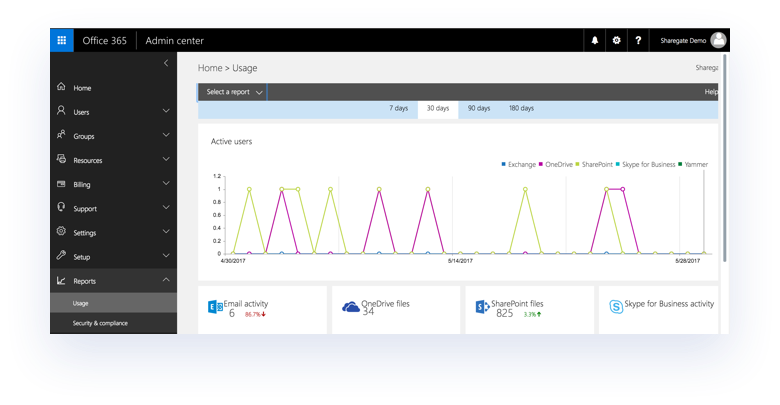Click the Home breadcrumb link
The height and width of the screenshot is (405, 780).
(x=210, y=68)
